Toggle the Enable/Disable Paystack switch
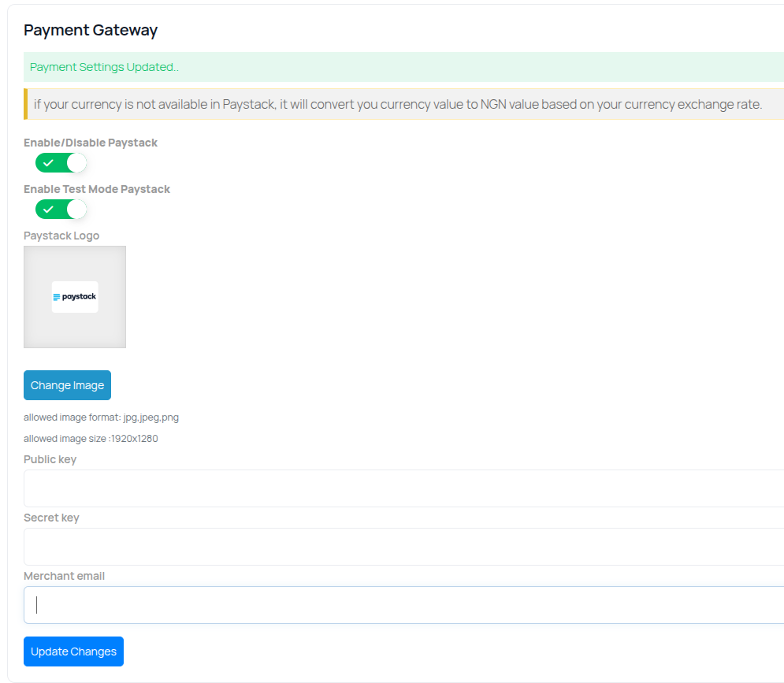Screen dimensions: 784x683 pyautogui.click(x=61, y=163)
